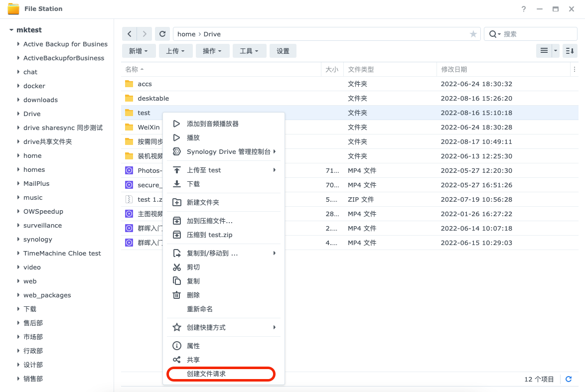Sort by the 文件类型 column header
The height and width of the screenshot is (392, 585).
tap(390, 69)
